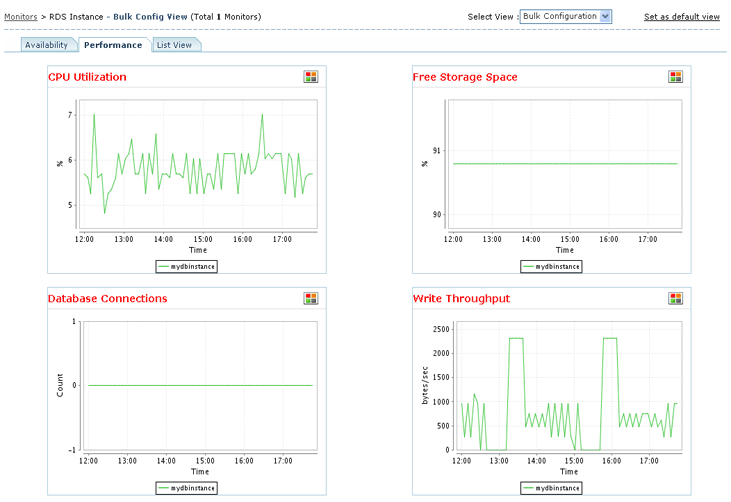Click the bytes/sec axis label
Screen dimensions: 731x502
click(425, 385)
